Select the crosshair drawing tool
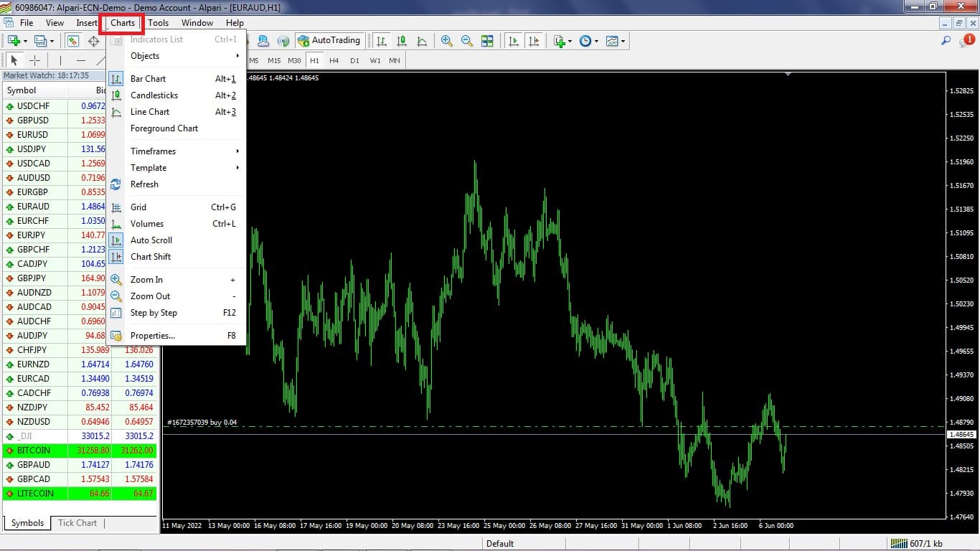 34,60
